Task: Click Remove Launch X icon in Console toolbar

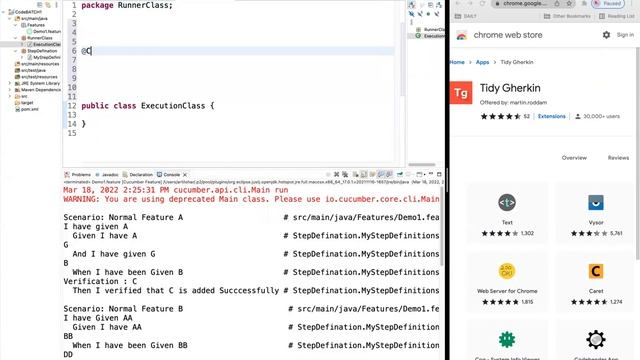Action: coord(336,174)
